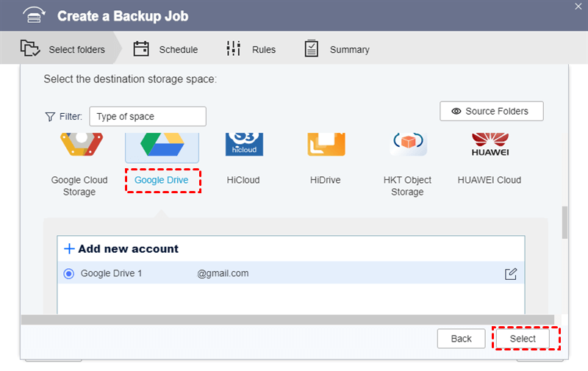
Task: Select the HiDrive storage icon
Action: [326, 145]
